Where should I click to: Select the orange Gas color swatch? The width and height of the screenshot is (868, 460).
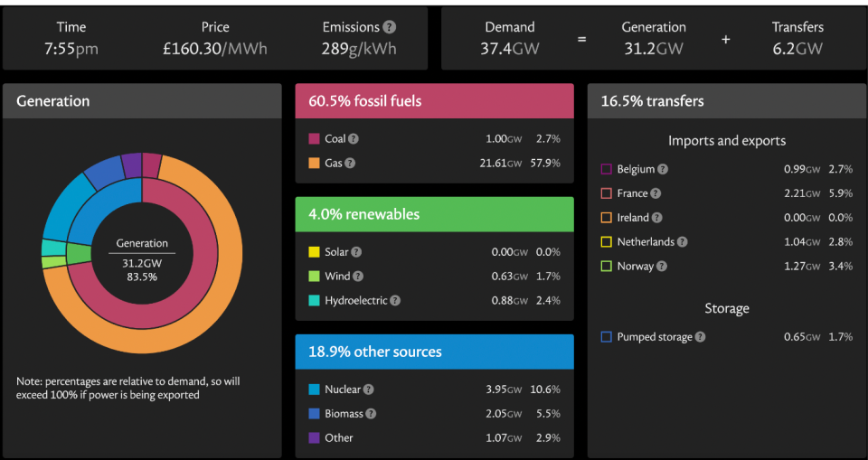coord(314,164)
